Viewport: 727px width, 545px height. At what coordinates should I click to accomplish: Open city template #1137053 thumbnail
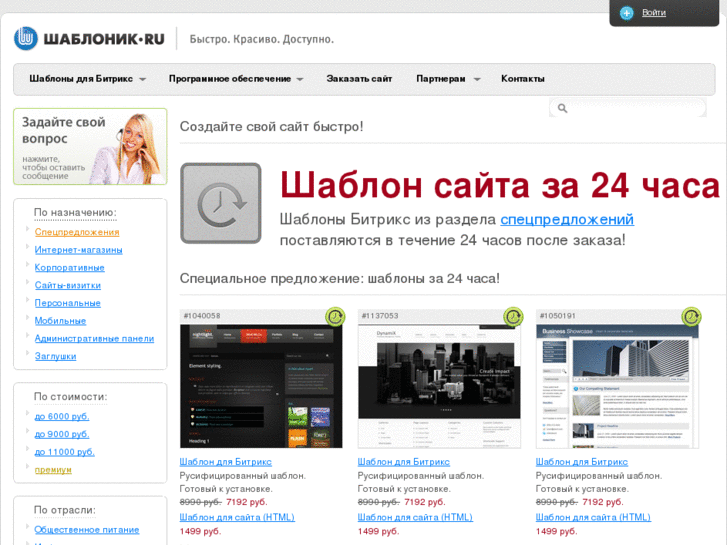[x=439, y=386]
